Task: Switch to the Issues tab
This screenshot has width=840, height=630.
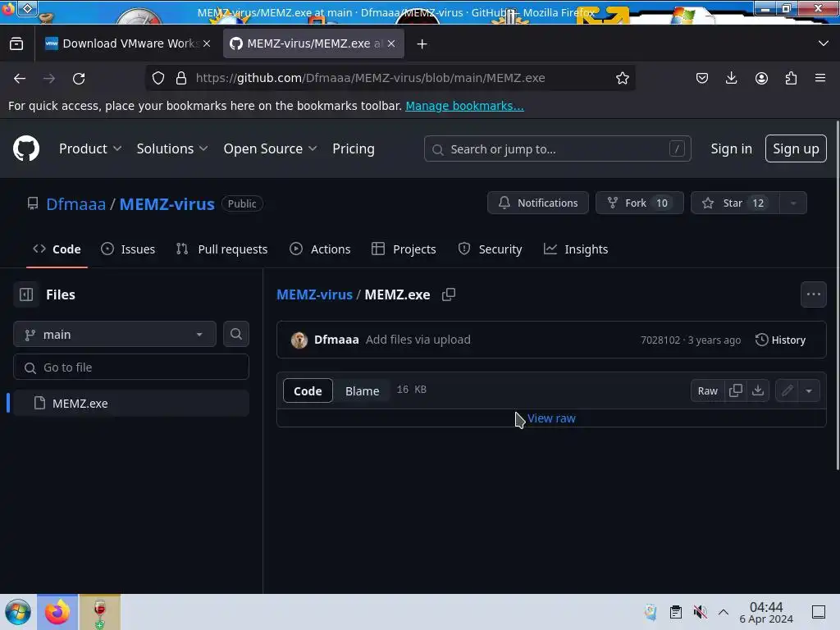Action: coord(128,249)
